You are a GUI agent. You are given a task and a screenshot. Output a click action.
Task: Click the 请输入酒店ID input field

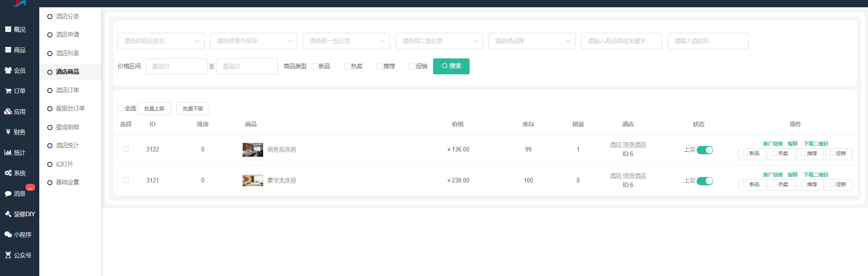(708, 41)
